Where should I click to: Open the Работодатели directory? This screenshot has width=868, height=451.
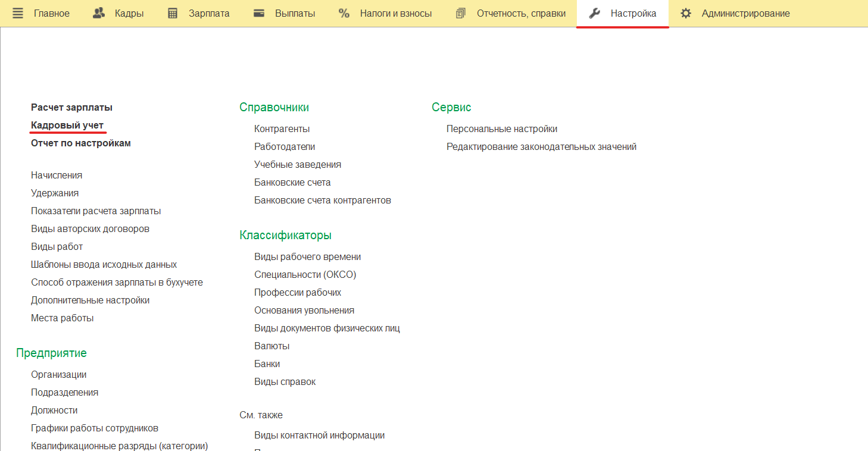coord(285,147)
